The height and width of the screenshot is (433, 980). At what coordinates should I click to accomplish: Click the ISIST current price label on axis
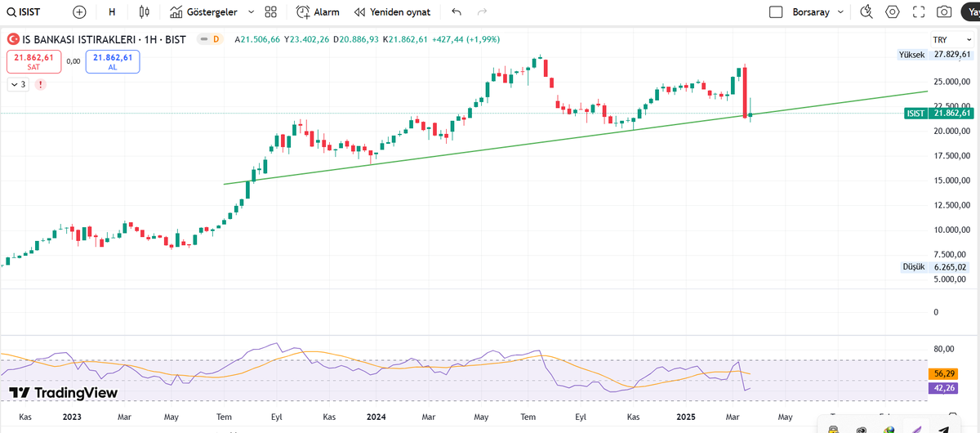[x=938, y=114]
